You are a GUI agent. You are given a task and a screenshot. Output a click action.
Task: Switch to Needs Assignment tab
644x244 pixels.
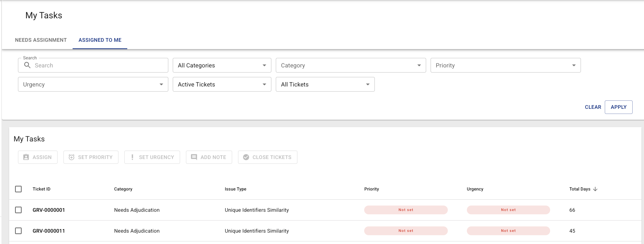coord(41,40)
